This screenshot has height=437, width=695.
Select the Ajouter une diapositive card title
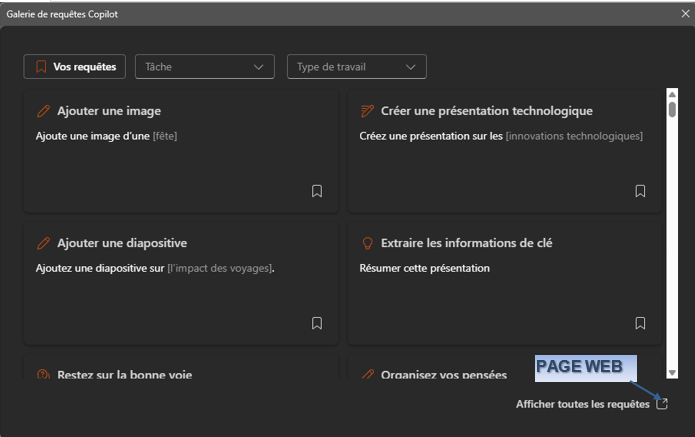(122, 243)
